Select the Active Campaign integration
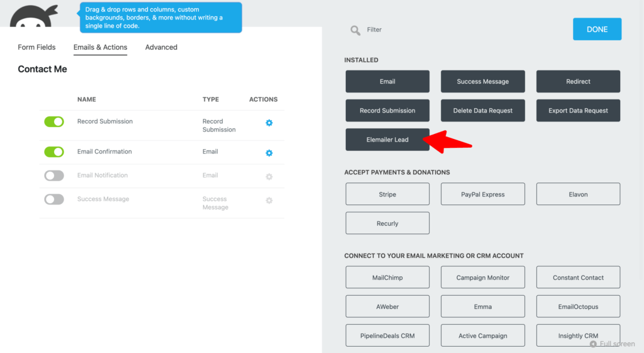The width and height of the screenshot is (644, 353). (x=482, y=336)
